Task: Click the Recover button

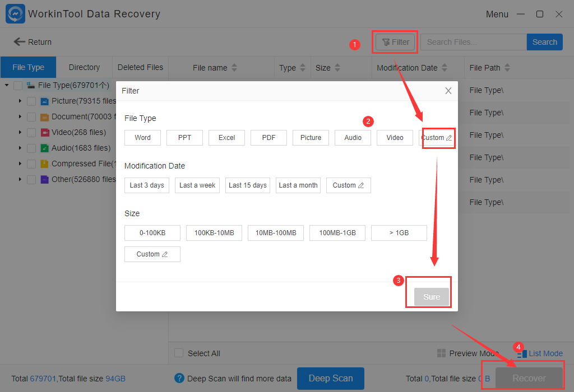Action: [529, 378]
